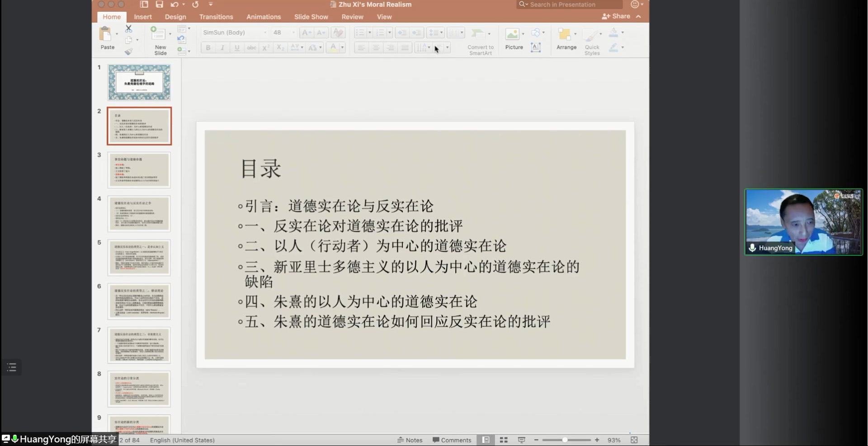Toggle Underline formatting

point(237,47)
